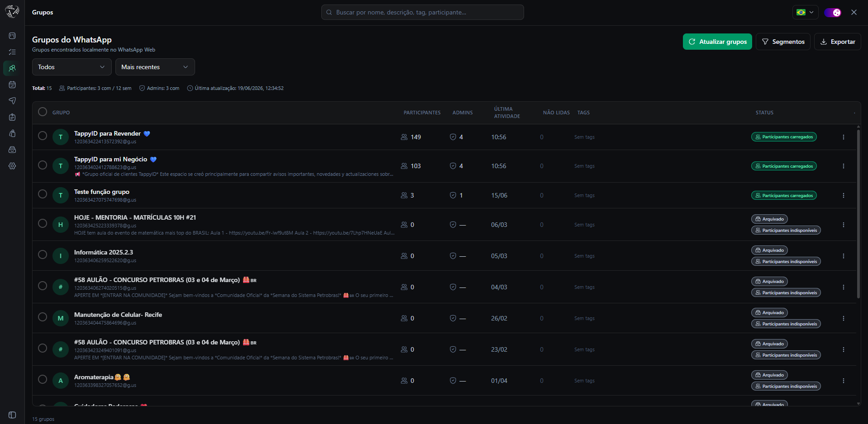Click the GRUPO column header
This screenshot has width=868, height=424.
tap(61, 113)
